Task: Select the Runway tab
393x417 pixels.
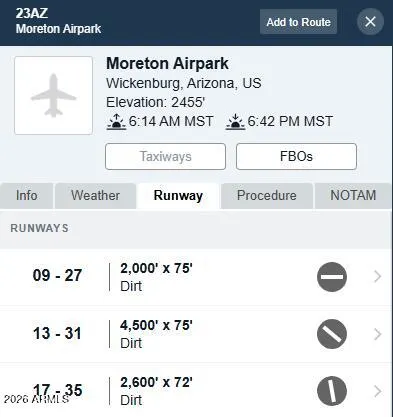Action: pos(178,196)
